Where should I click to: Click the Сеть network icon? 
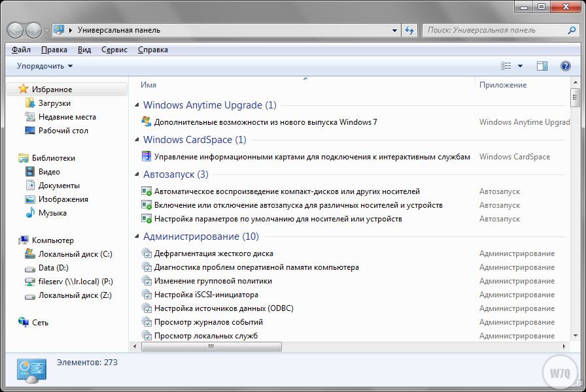23,322
